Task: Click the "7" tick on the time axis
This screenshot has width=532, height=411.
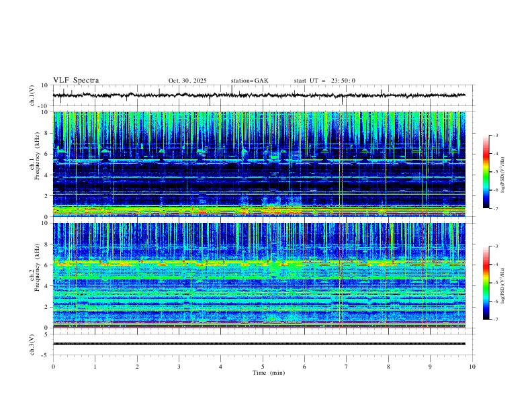Action: (346, 367)
